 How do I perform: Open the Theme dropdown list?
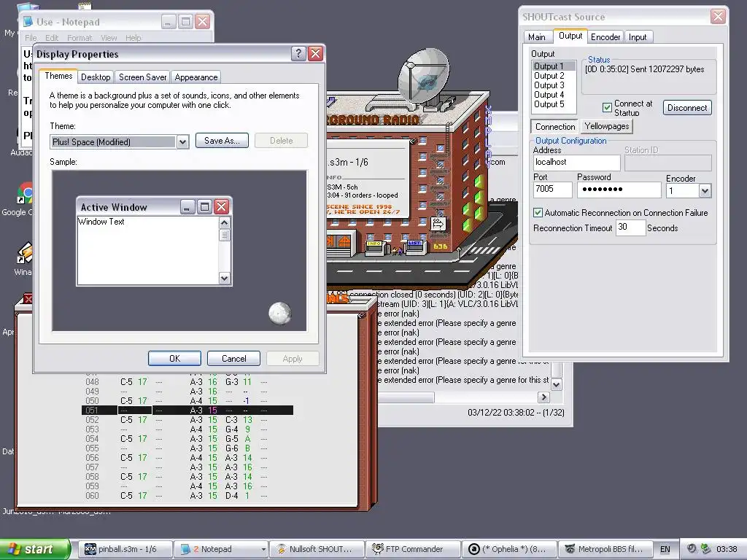coord(182,142)
